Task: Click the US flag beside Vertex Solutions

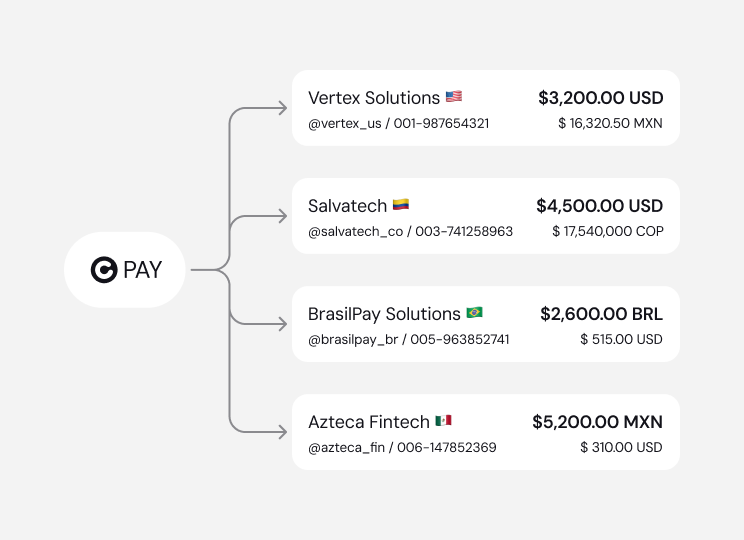Action: click(454, 97)
